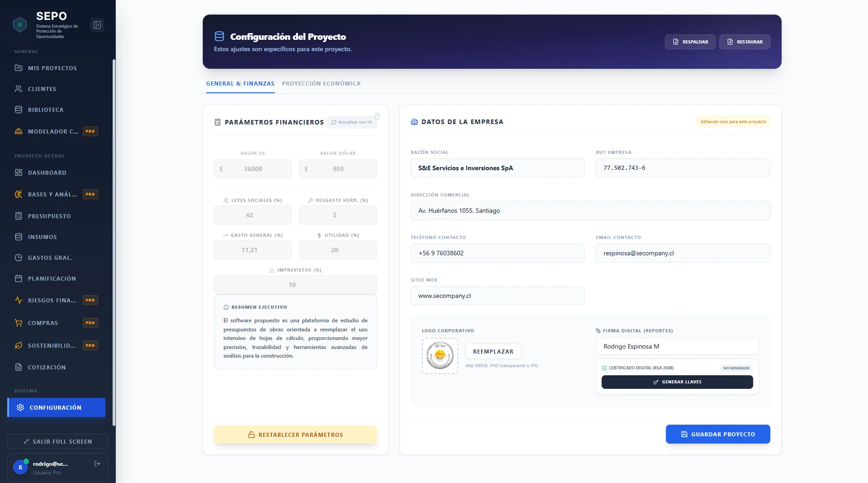
Task: Click the Biblioteca book icon
Action: coord(18,109)
